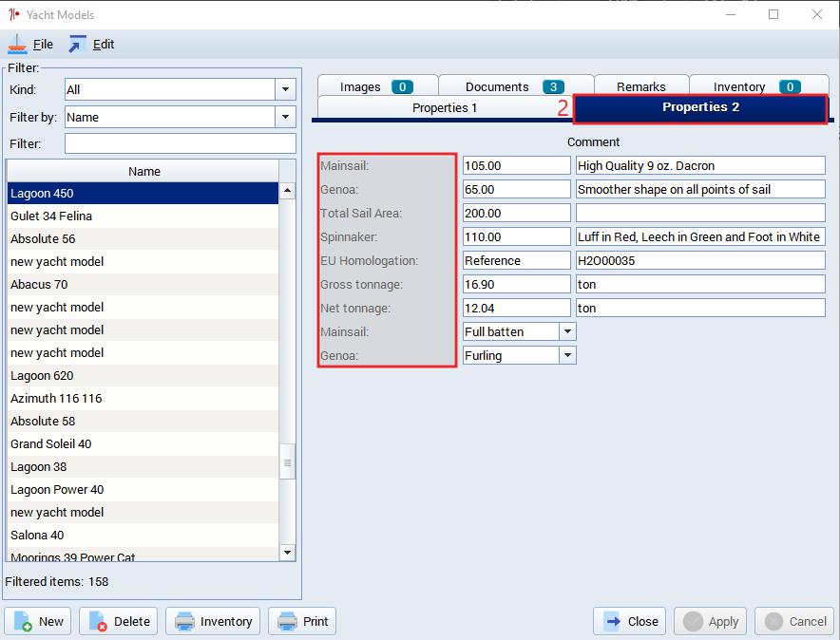The height and width of the screenshot is (640, 840).
Task: Edit Net tonnage value 12.04
Action: (516, 308)
